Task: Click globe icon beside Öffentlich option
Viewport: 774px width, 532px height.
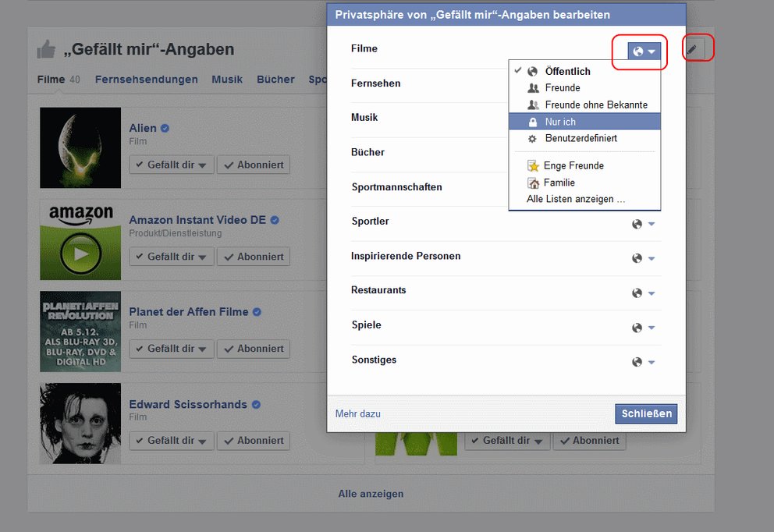Action: 533,72
